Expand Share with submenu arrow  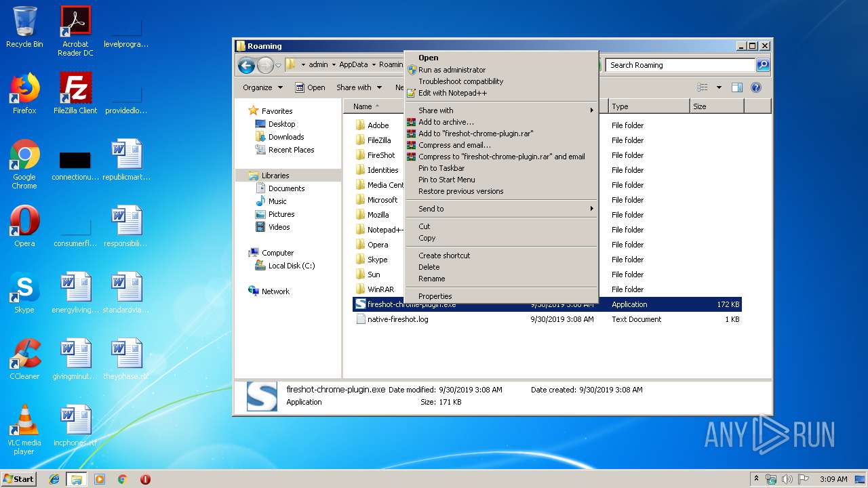(591, 110)
